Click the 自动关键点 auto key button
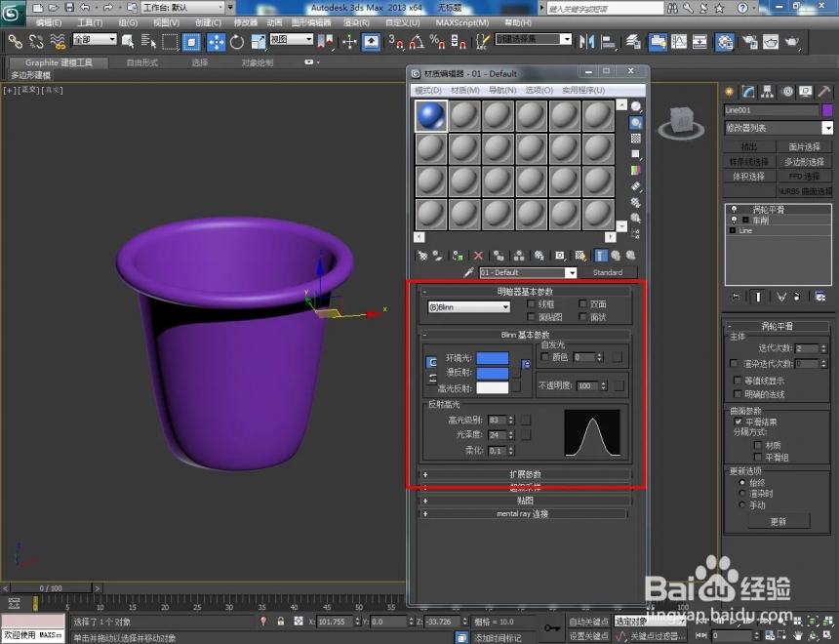The height and width of the screenshot is (644, 839). coord(588,622)
